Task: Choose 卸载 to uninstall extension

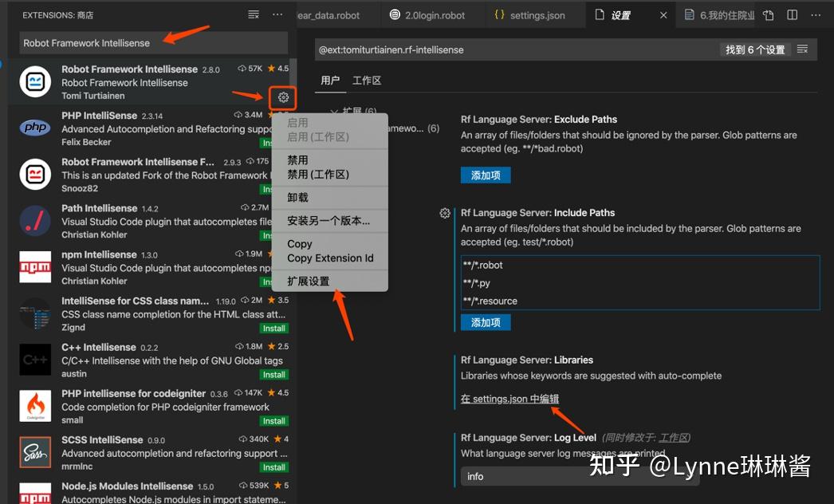Action: [x=297, y=198]
